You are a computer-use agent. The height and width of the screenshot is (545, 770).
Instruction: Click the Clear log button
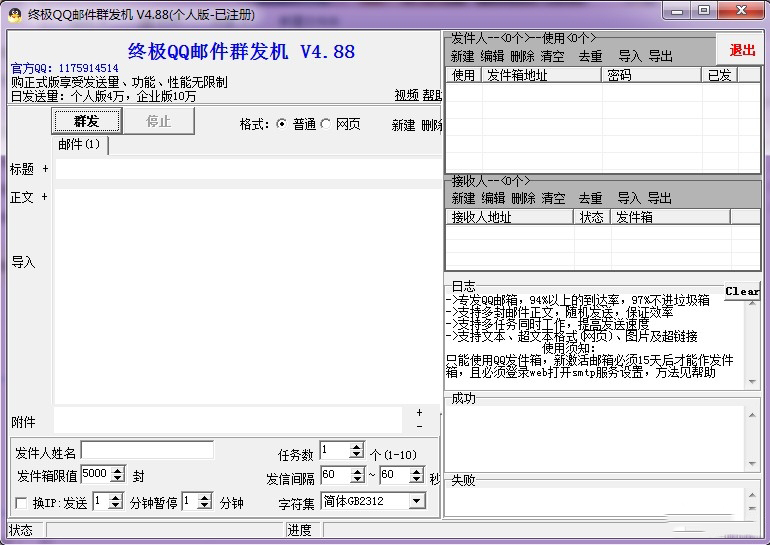[x=742, y=291]
